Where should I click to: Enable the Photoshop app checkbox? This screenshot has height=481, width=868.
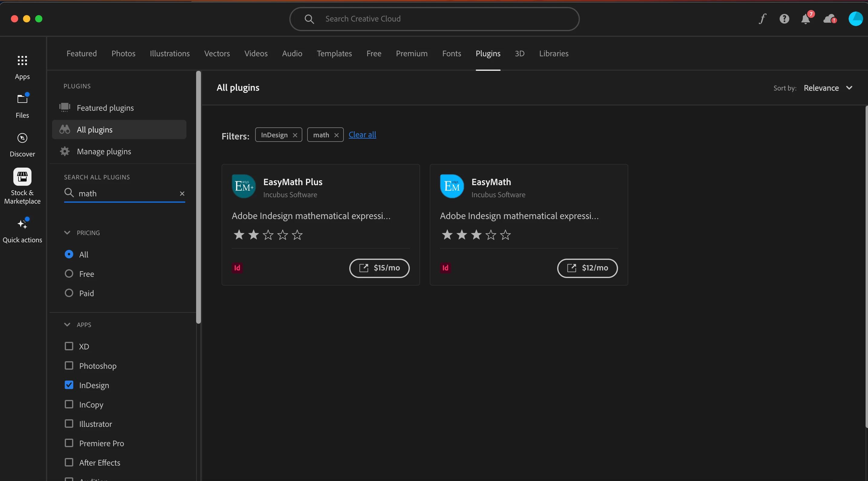coord(69,366)
